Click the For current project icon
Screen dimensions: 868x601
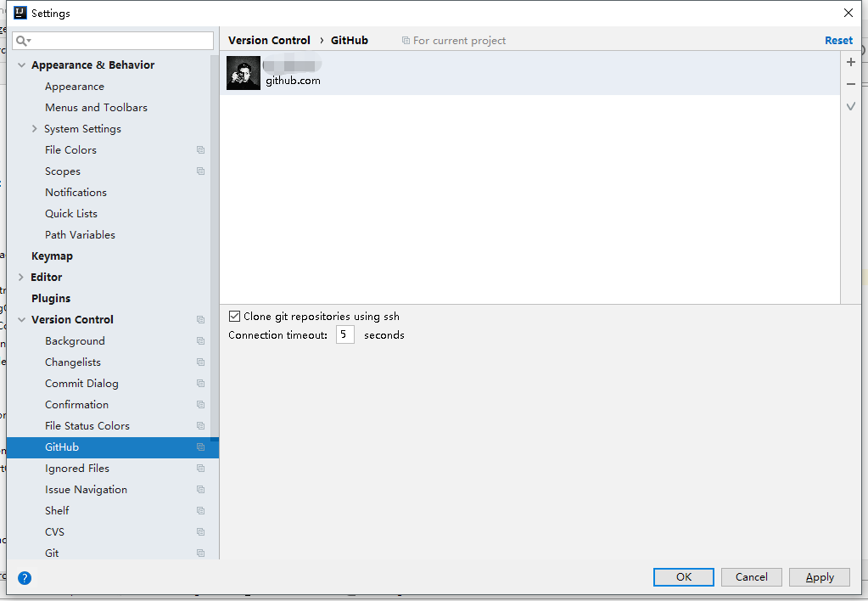click(406, 41)
